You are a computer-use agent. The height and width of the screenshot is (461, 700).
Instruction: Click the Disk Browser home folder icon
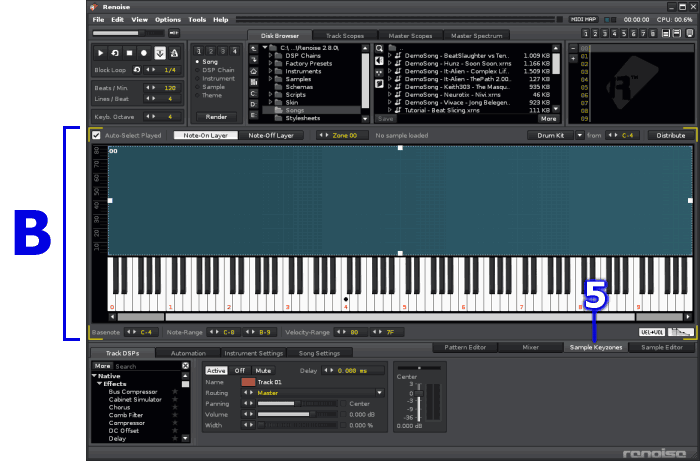[x=254, y=71]
